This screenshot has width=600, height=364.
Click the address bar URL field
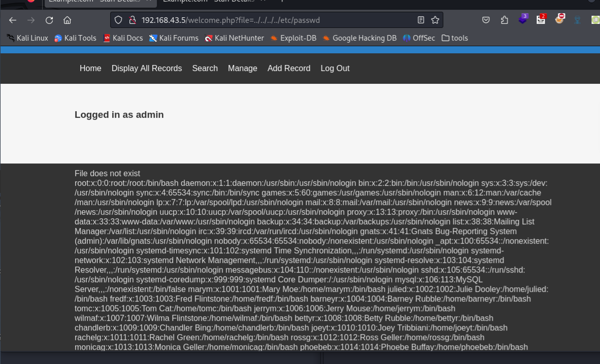pos(277,20)
